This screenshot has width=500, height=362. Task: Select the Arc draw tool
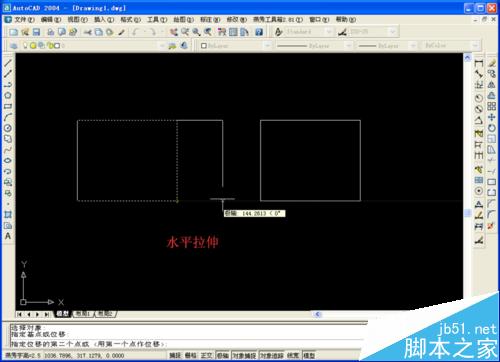click(x=8, y=117)
